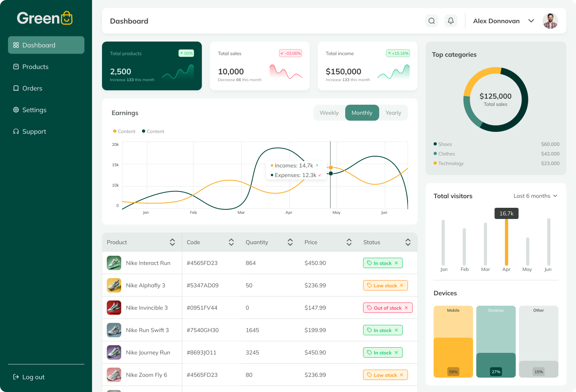This screenshot has height=392, width=576.
Task: Sort table by Status column
Action: [x=408, y=242]
